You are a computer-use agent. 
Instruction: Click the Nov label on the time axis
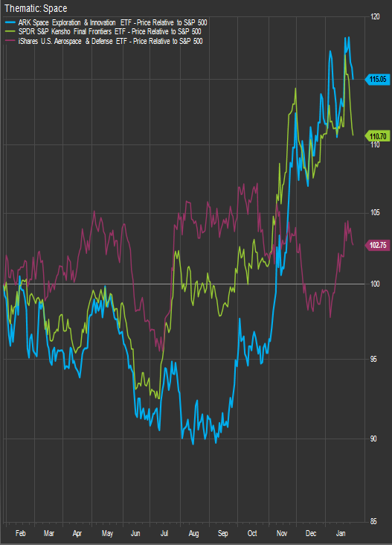pos(282,533)
